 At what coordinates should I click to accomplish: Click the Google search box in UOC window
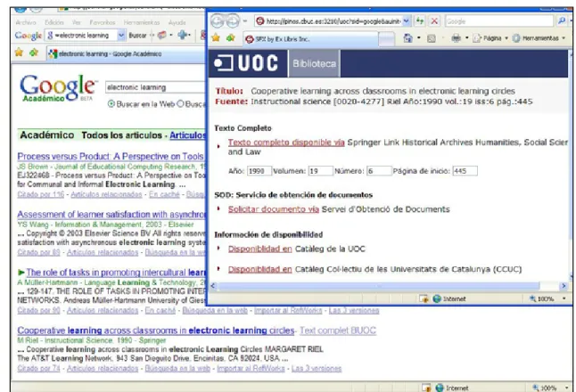tap(499, 21)
